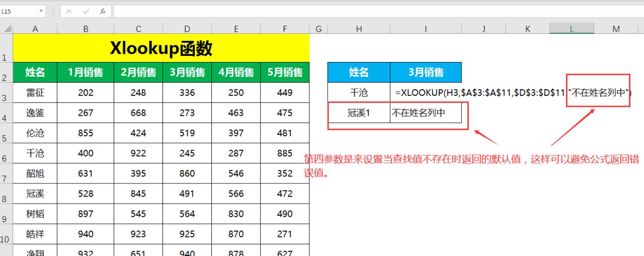Select row 8 header
644x256 pixels.
coord(7,194)
